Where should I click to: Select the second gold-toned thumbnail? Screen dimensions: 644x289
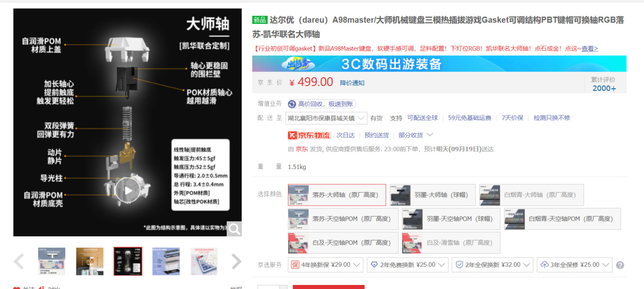(90, 261)
